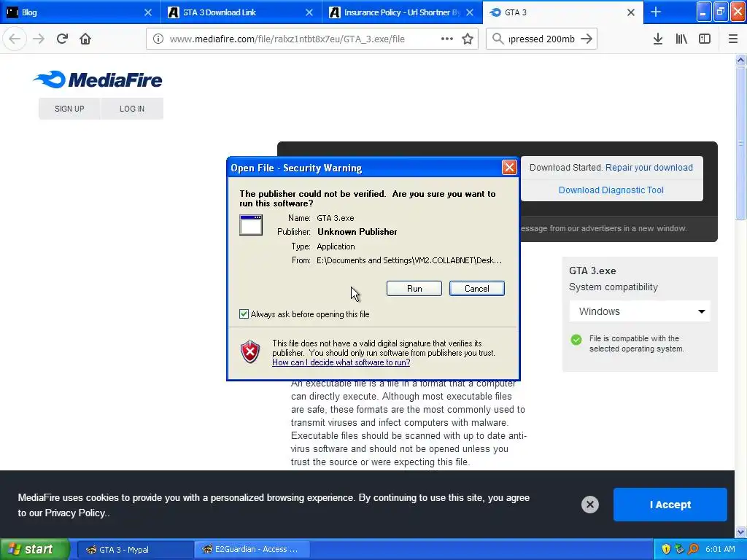Close the Security Warning dialog
The height and width of the screenshot is (560, 747).
coord(509,167)
